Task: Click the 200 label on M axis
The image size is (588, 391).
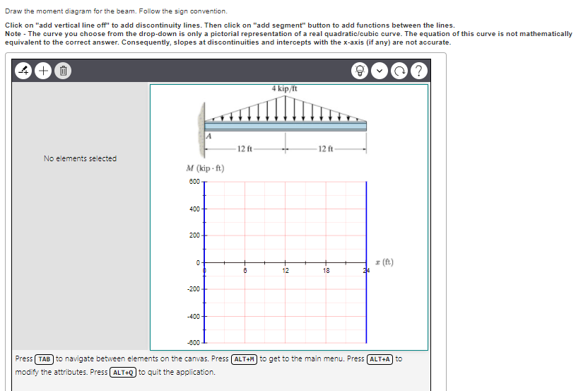Action: click(x=194, y=235)
